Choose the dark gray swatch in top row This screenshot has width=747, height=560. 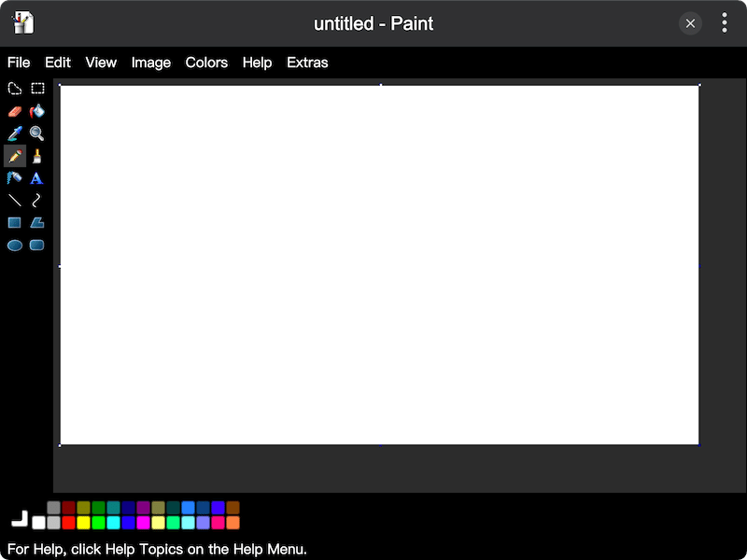(x=54, y=508)
